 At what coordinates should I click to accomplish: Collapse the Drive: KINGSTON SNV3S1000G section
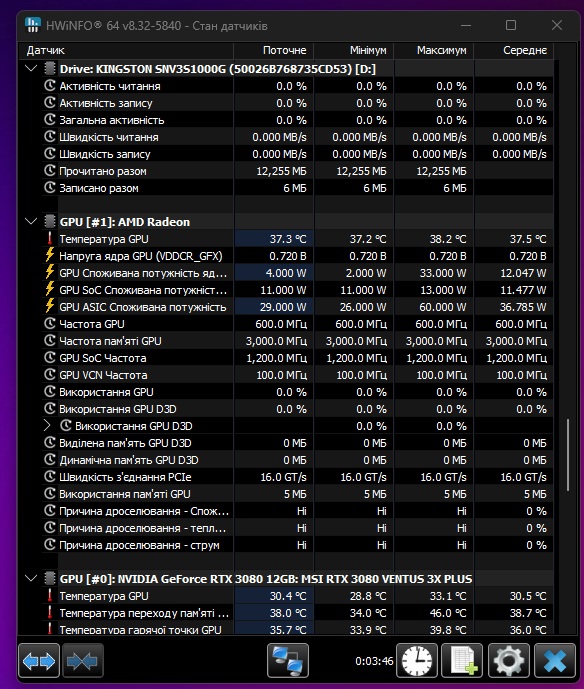(x=31, y=69)
